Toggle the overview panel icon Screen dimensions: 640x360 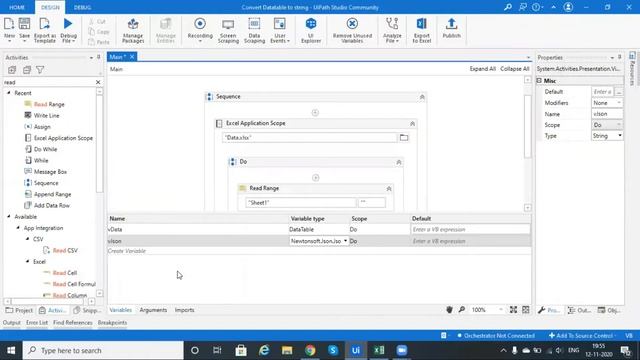coord(526,310)
